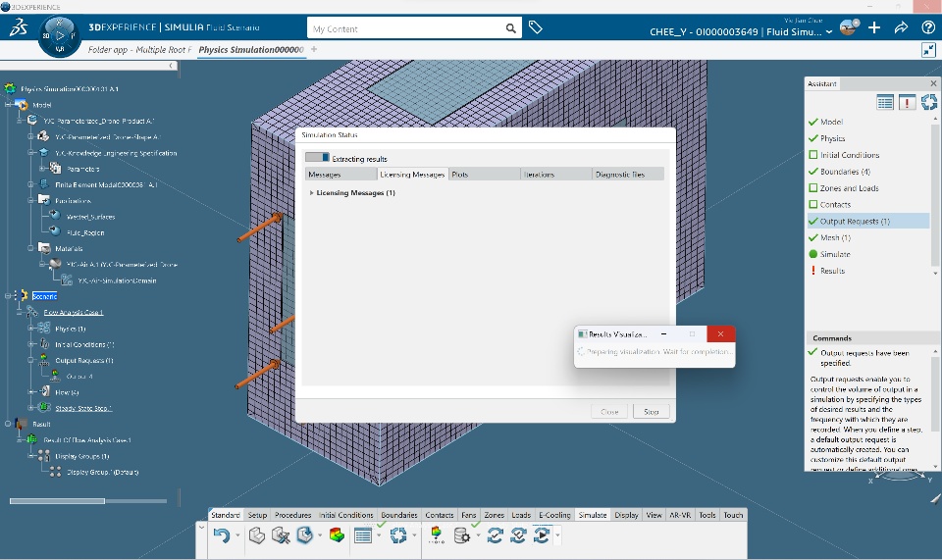Collapse the Materials node in tree
The width and height of the screenshot is (942, 560).
[x=30, y=248]
